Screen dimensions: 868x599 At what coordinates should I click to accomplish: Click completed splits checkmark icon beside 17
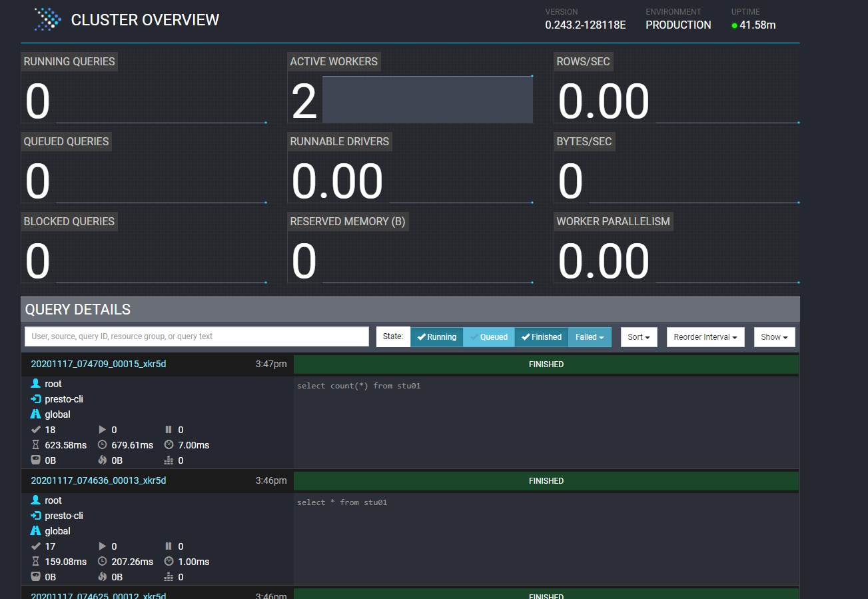pos(36,546)
